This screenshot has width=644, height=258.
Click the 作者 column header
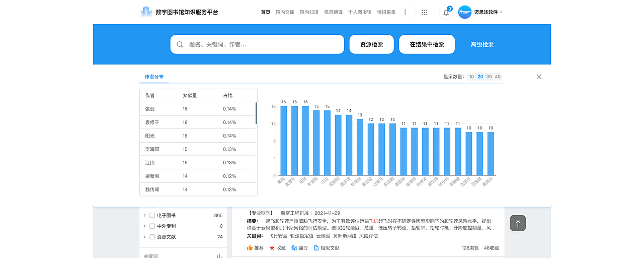[x=150, y=96]
